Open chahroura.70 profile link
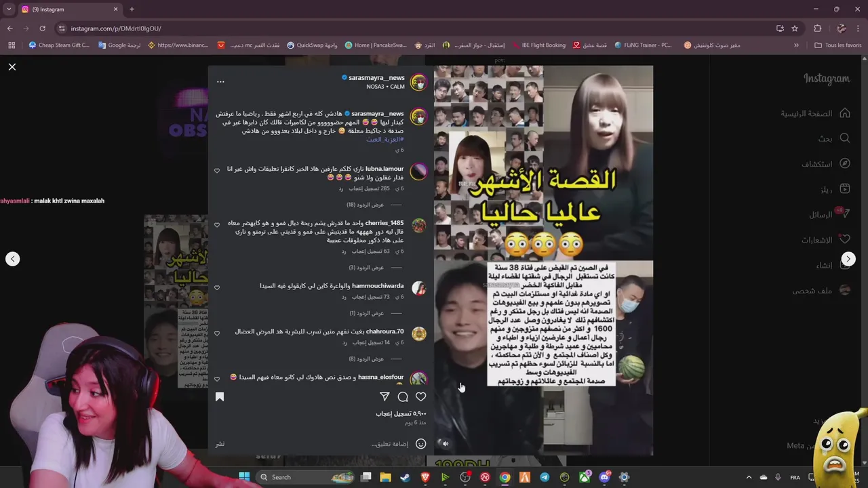868x488 pixels. coord(385,331)
